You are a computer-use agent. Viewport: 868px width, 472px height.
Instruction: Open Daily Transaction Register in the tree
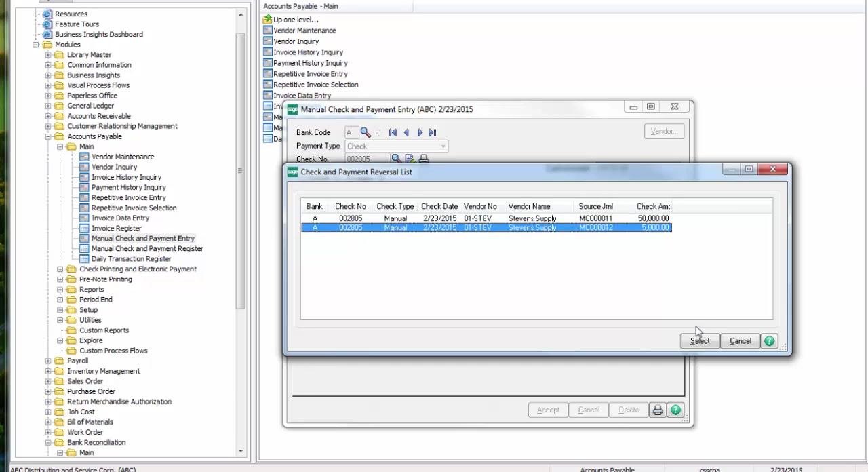coord(132,259)
